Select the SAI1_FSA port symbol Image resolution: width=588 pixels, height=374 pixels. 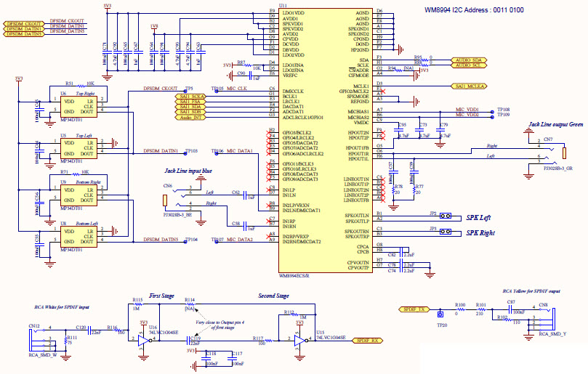(x=191, y=102)
